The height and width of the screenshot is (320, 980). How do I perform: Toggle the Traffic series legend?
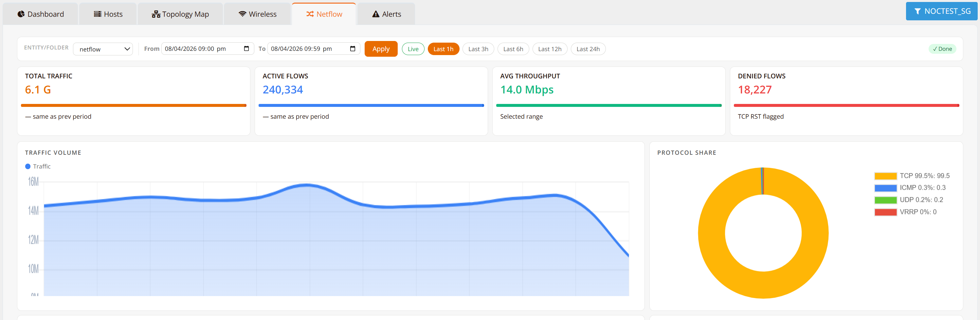[x=38, y=167]
